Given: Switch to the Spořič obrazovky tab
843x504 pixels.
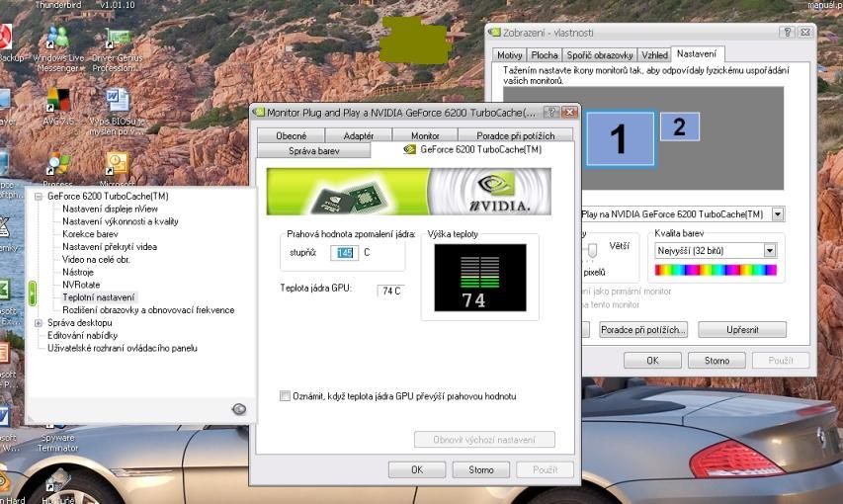Looking at the screenshot, I should (600, 55).
